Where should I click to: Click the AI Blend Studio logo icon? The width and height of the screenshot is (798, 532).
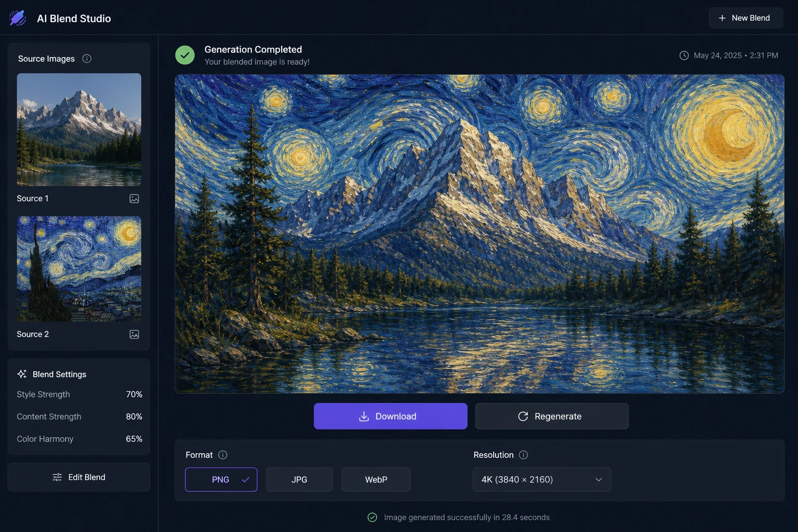tap(18, 18)
